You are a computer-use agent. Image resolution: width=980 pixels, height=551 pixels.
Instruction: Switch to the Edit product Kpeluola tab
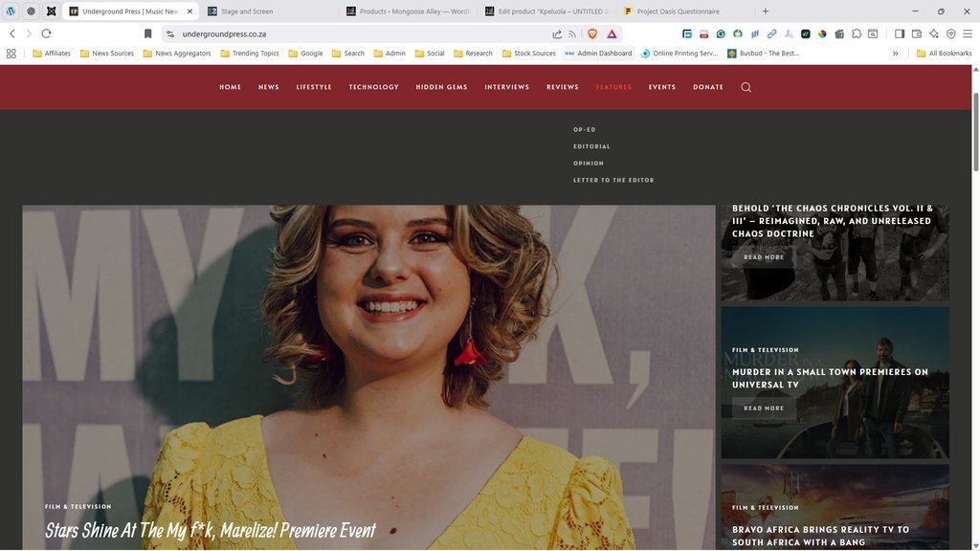pyautogui.click(x=548, y=11)
